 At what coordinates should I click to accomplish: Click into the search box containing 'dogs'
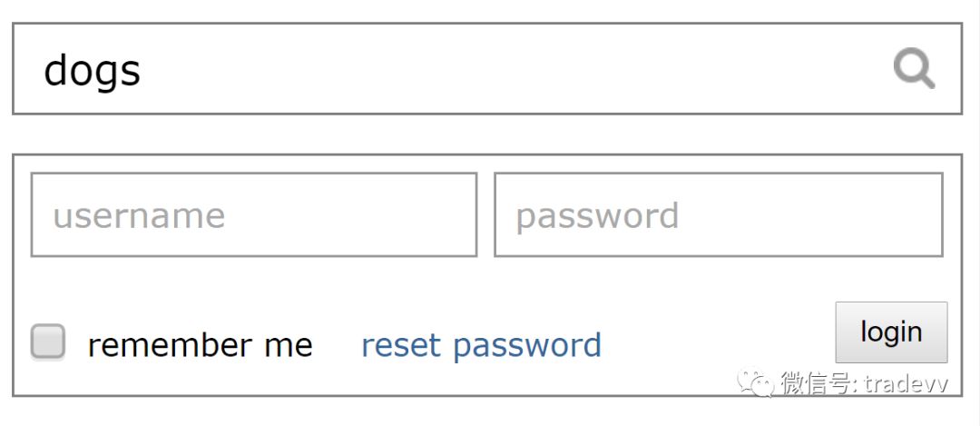click(x=454, y=69)
